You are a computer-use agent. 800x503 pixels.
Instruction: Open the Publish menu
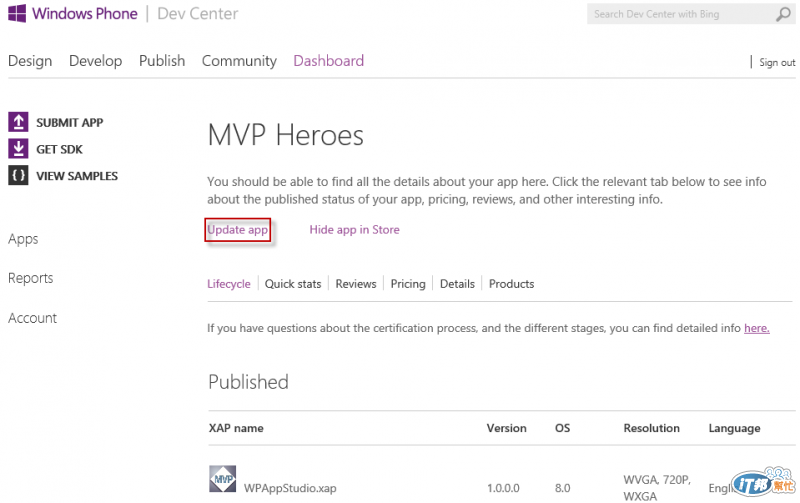pyautogui.click(x=162, y=61)
